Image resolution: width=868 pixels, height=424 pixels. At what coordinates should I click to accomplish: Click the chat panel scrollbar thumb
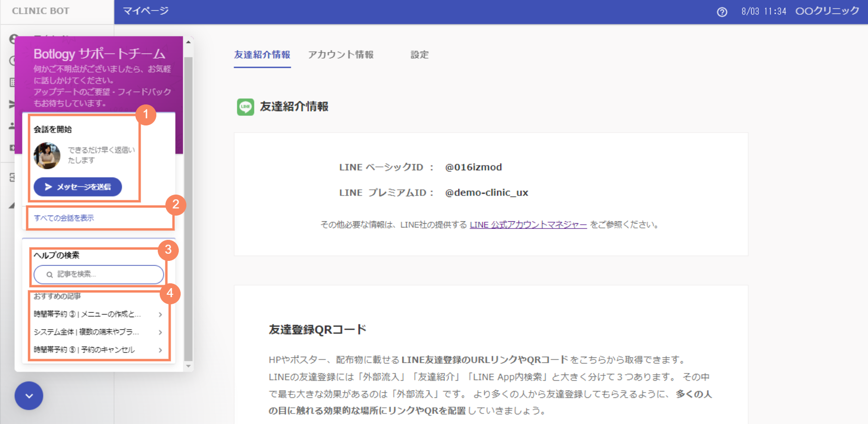188,208
